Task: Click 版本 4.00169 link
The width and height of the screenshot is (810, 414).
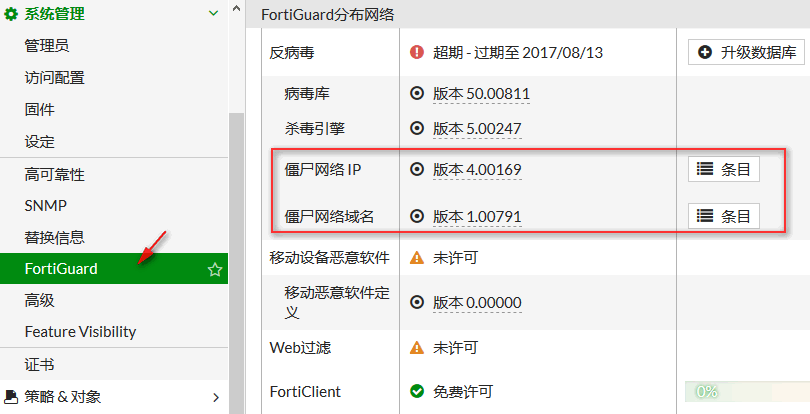Action: (x=477, y=170)
